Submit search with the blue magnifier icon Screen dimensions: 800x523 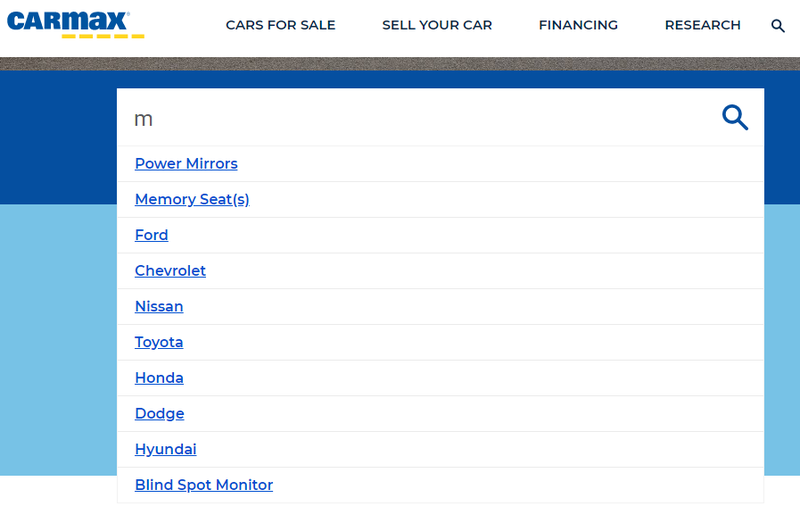tap(735, 118)
